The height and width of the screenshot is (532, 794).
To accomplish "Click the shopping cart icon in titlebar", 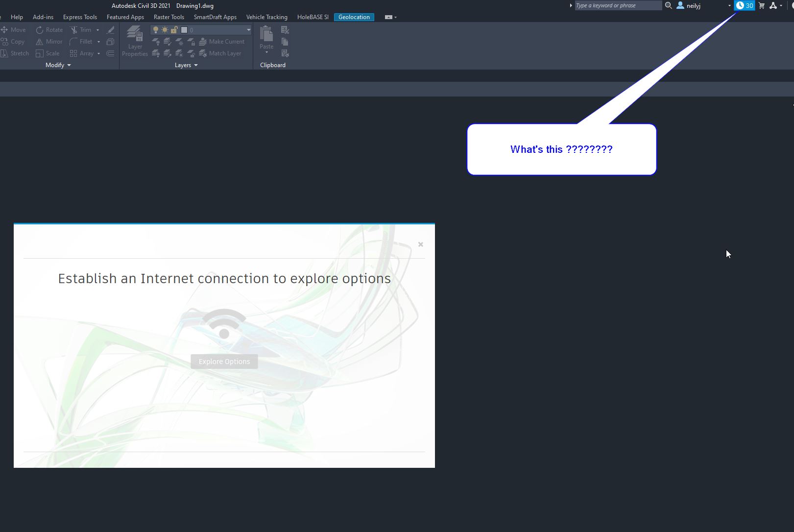I will click(761, 5).
